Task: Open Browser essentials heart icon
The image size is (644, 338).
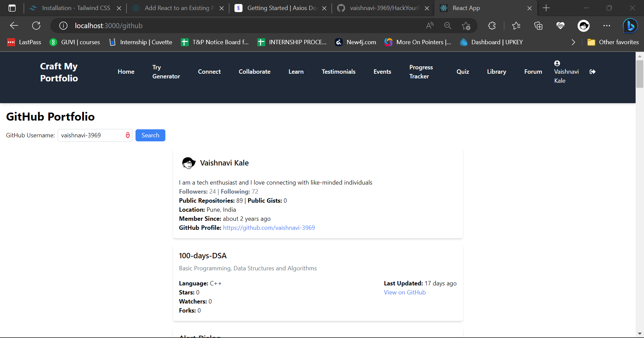Action: 560,25
